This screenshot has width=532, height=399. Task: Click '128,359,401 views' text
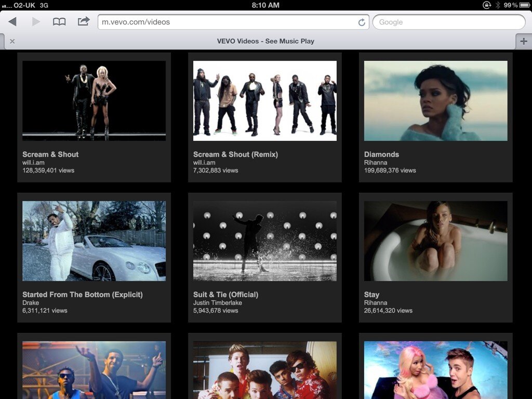coord(48,170)
